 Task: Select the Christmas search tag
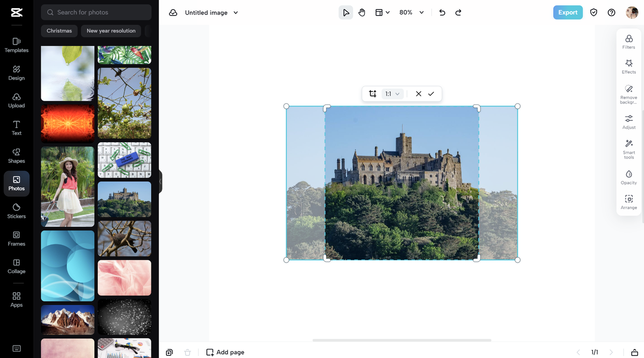(x=59, y=31)
